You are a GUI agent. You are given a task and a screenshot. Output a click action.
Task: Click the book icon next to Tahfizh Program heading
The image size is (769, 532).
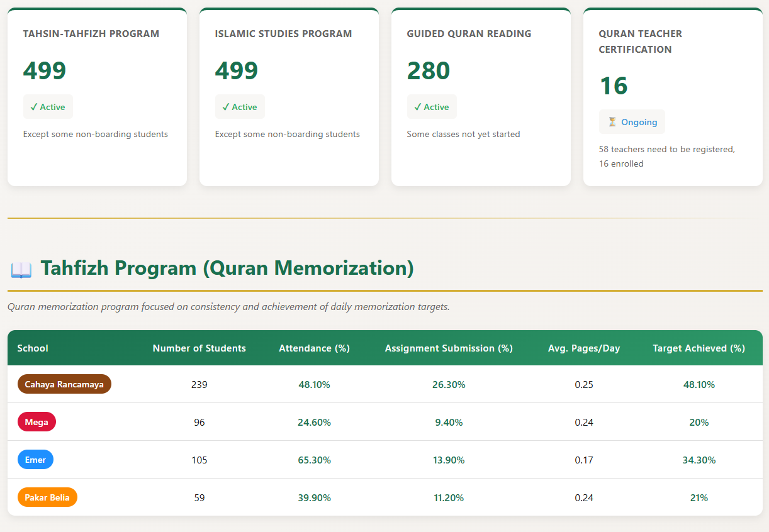pyautogui.click(x=21, y=269)
